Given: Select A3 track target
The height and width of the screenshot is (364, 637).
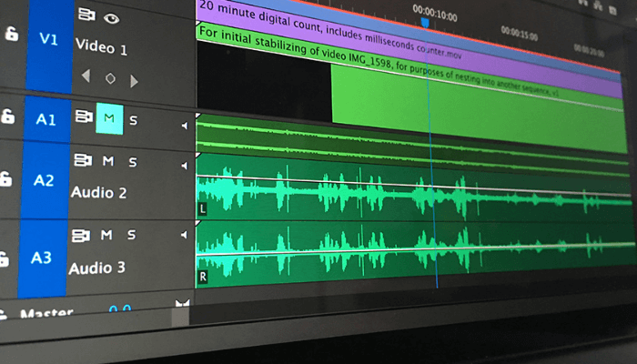Looking at the screenshot, I should coord(42,258).
